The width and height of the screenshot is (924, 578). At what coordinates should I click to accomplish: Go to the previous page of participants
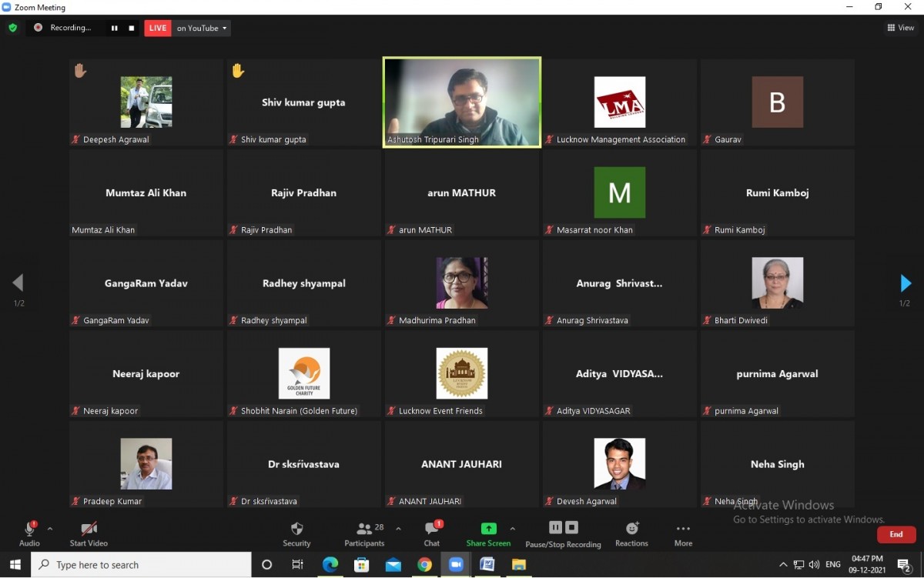point(18,282)
